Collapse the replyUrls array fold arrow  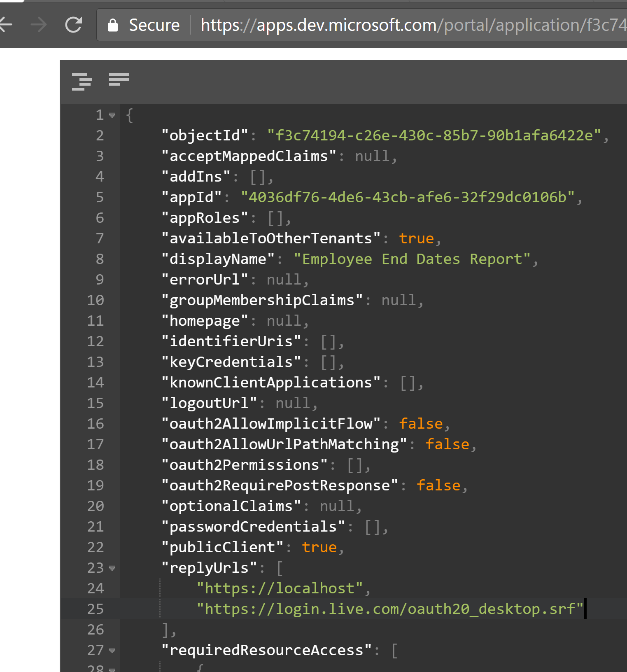(112, 568)
